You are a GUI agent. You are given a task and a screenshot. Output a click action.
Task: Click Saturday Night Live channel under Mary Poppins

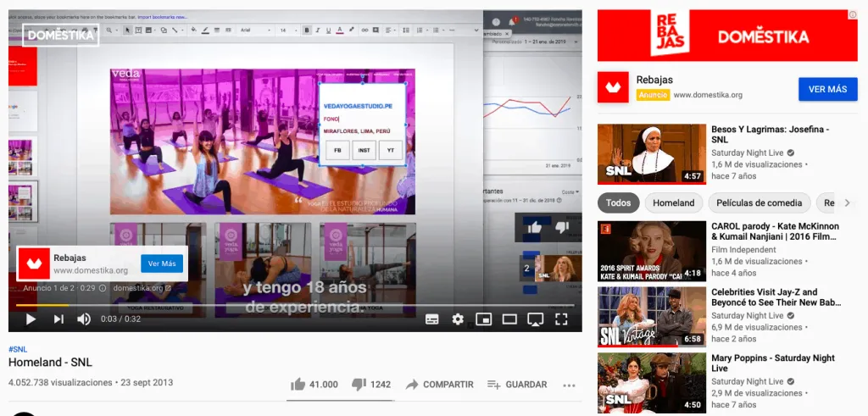(747, 381)
